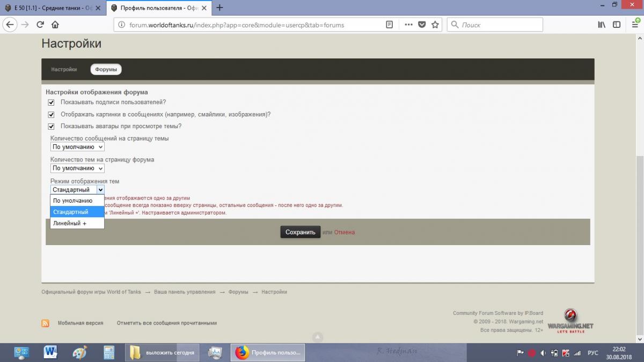Toggle reader view icon in address bar

pos(390,25)
